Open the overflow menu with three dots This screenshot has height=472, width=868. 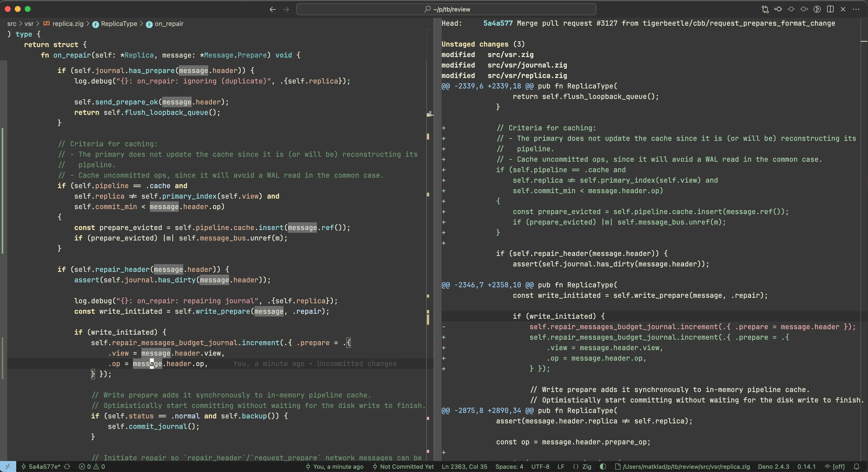click(x=856, y=9)
